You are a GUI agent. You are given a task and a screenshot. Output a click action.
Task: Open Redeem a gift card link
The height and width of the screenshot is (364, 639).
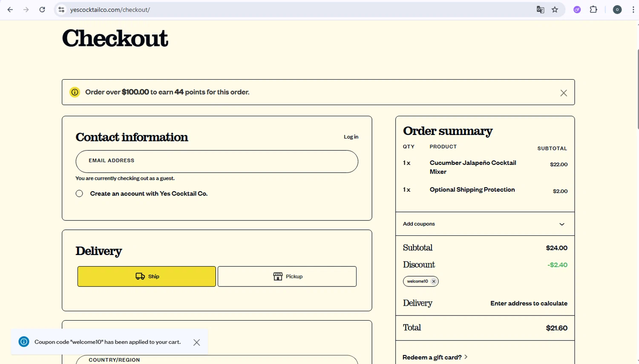[432, 357]
